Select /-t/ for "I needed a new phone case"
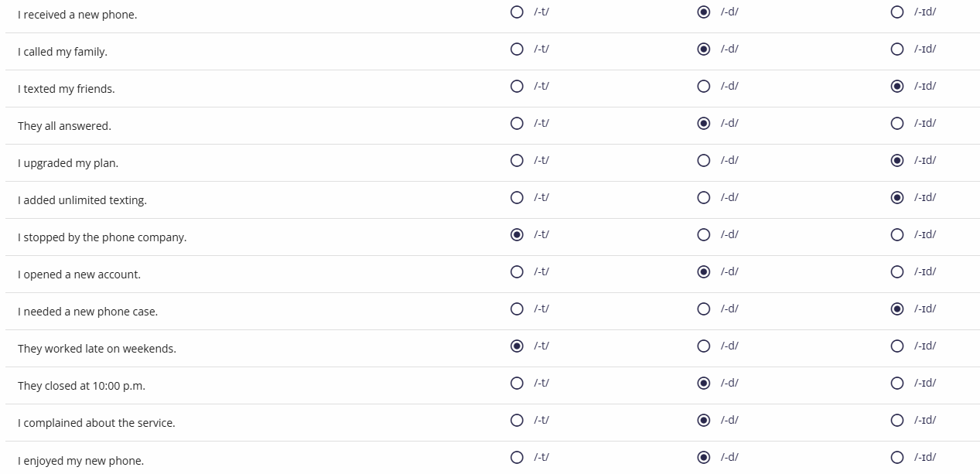Screen dimensions: 980x474 point(517,309)
